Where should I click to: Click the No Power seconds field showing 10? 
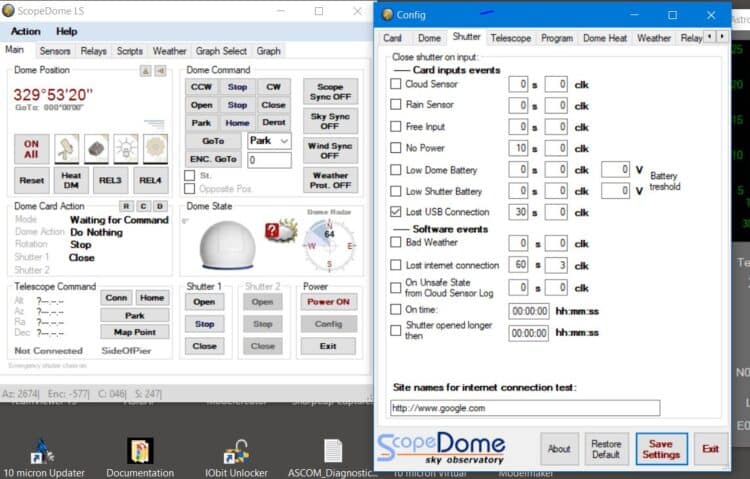point(518,148)
